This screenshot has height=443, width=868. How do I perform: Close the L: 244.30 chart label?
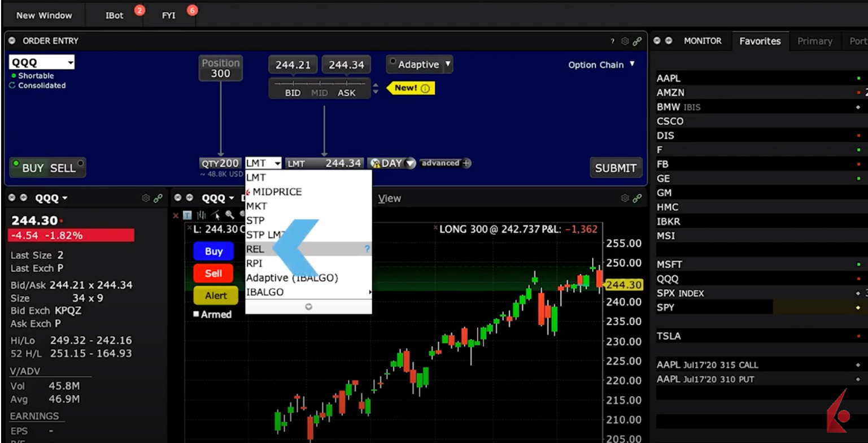point(190,228)
